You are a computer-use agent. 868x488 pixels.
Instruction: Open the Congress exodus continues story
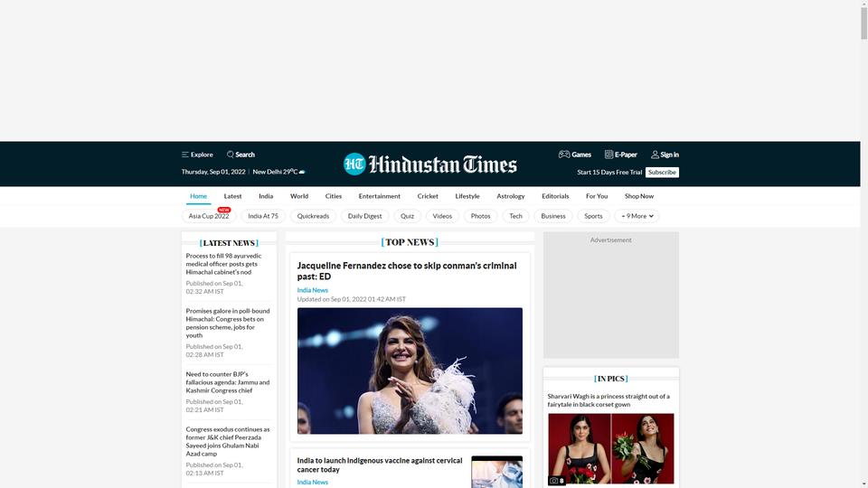click(228, 442)
